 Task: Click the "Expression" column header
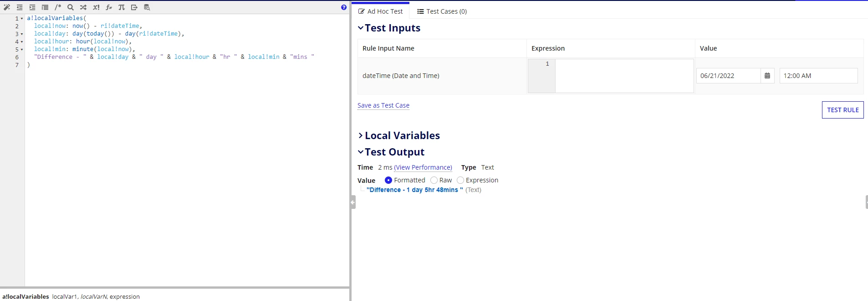[548, 48]
